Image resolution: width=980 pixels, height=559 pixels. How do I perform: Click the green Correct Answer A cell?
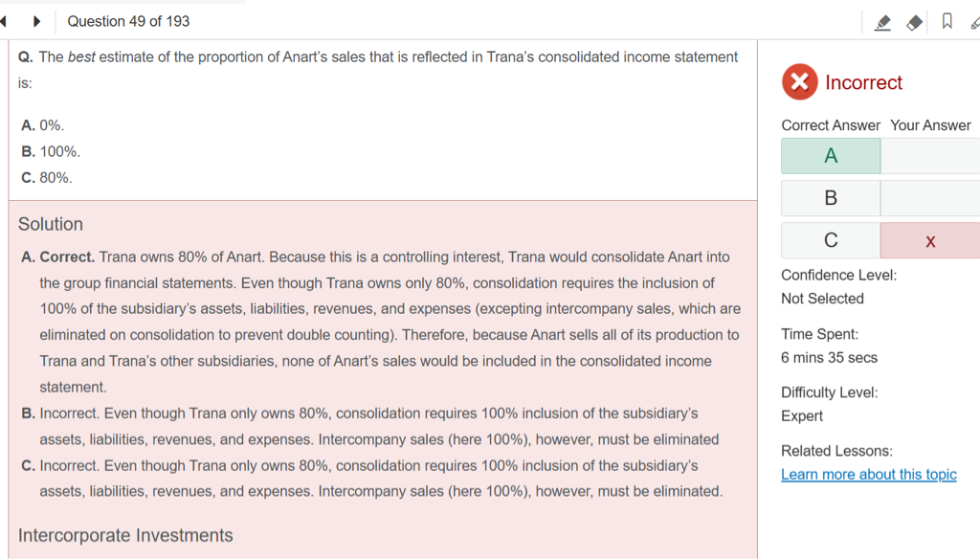830,156
